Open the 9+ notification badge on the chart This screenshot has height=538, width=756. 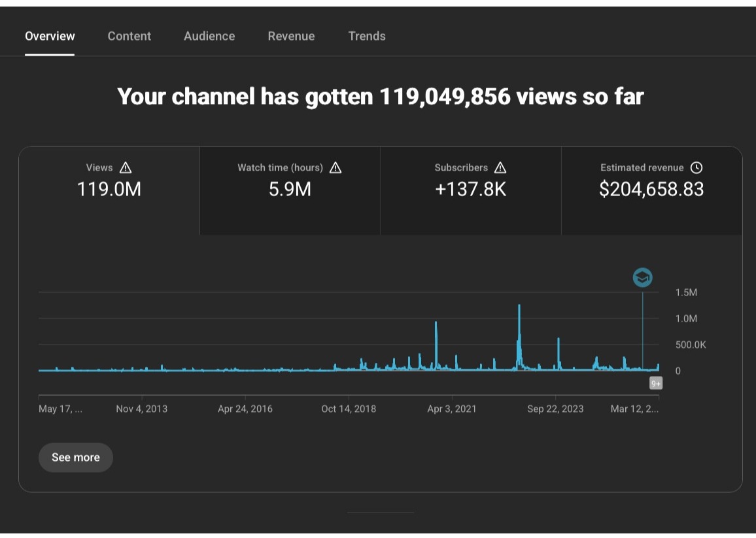(x=656, y=383)
